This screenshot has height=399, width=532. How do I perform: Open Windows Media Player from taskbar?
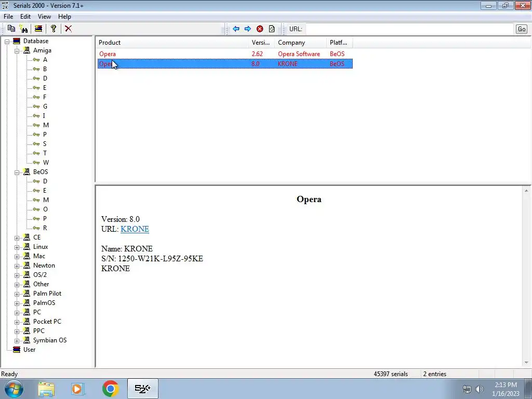click(77, 389)
